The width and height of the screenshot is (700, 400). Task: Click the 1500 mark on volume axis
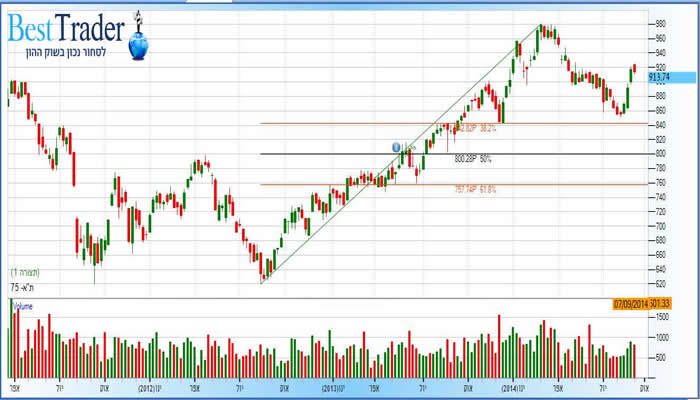click(660, 315)
